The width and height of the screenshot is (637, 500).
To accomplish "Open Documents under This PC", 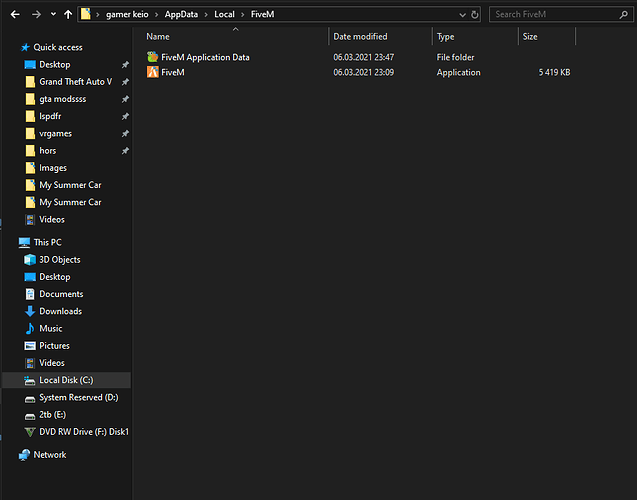I will point(61,294).
